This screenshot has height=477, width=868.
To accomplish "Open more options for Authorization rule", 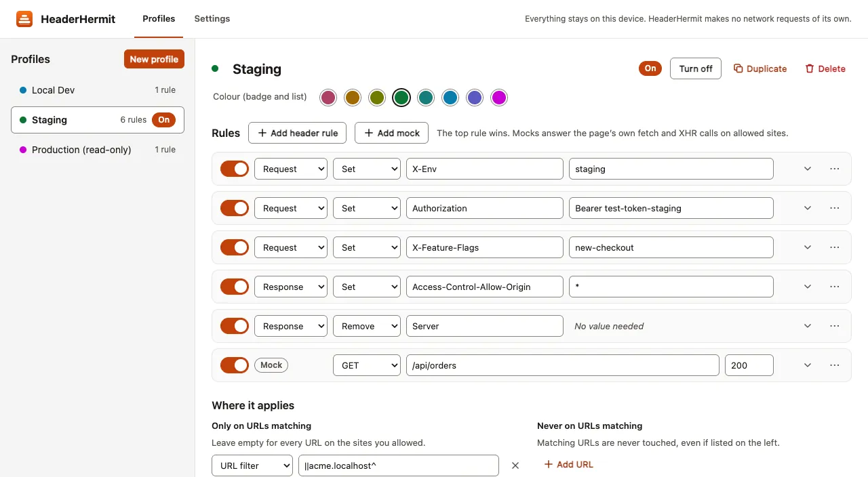I will point(834,208).
